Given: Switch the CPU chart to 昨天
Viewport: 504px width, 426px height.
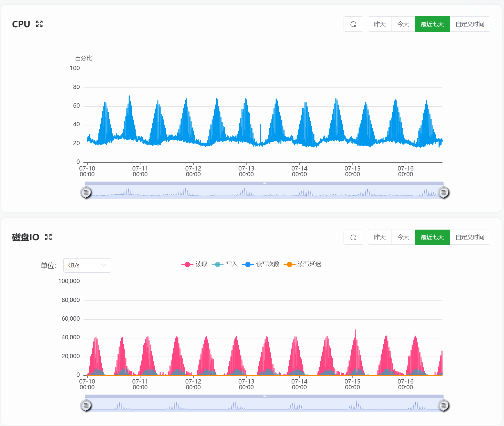Looking at the screenshot, I should pyautogui.click(x=380, y=24).
